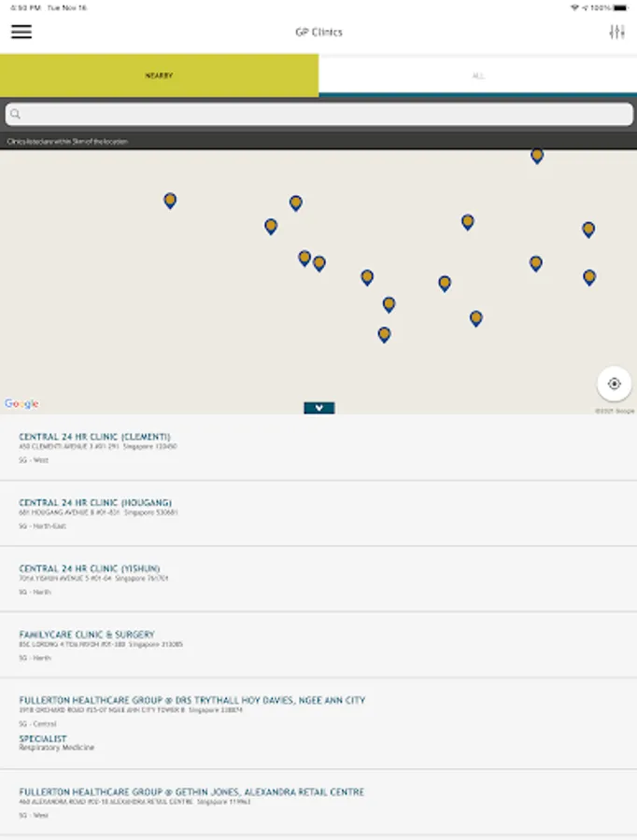Open Familycare Clinic & Surgery entry
Image resolution: width=637 pixels, height=840 pixels.
[318, 645]
